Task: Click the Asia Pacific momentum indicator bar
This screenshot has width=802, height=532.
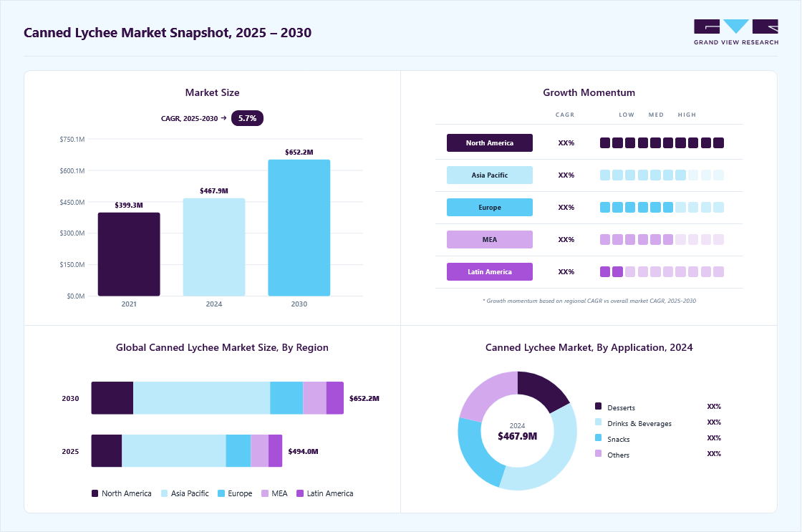Action: point(662,175)
